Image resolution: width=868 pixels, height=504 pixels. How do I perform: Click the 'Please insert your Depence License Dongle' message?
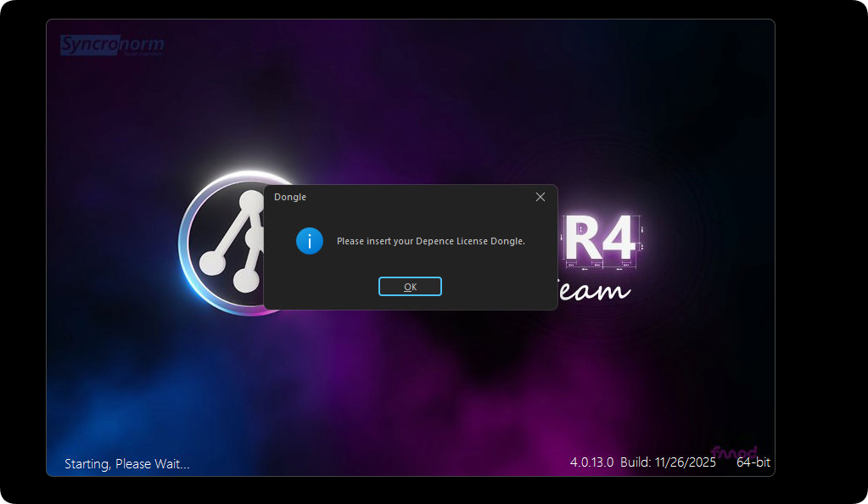tap(430, 241)
